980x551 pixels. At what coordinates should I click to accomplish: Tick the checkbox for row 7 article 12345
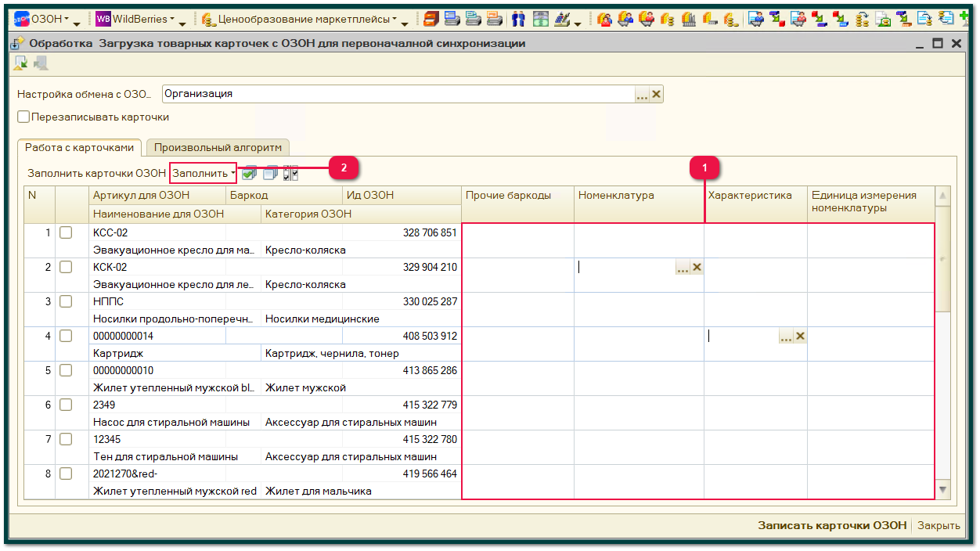pos(66,439)
